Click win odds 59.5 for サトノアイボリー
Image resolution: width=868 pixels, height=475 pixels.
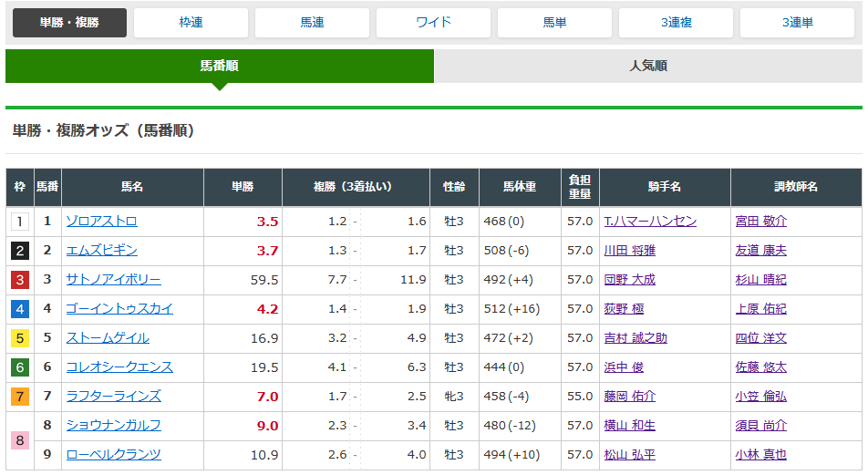coord(264,280)
